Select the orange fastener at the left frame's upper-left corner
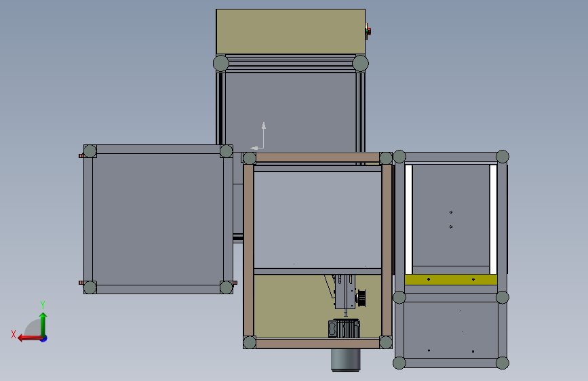This screenshot has width=588, height=381. coord(81,156)
